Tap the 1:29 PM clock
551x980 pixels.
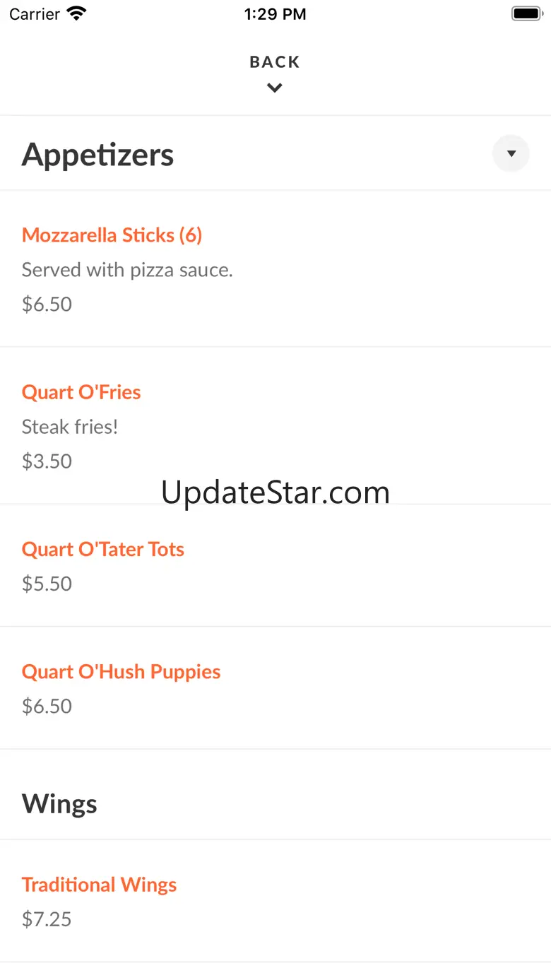pyautogui.click(x=275, y=14)
